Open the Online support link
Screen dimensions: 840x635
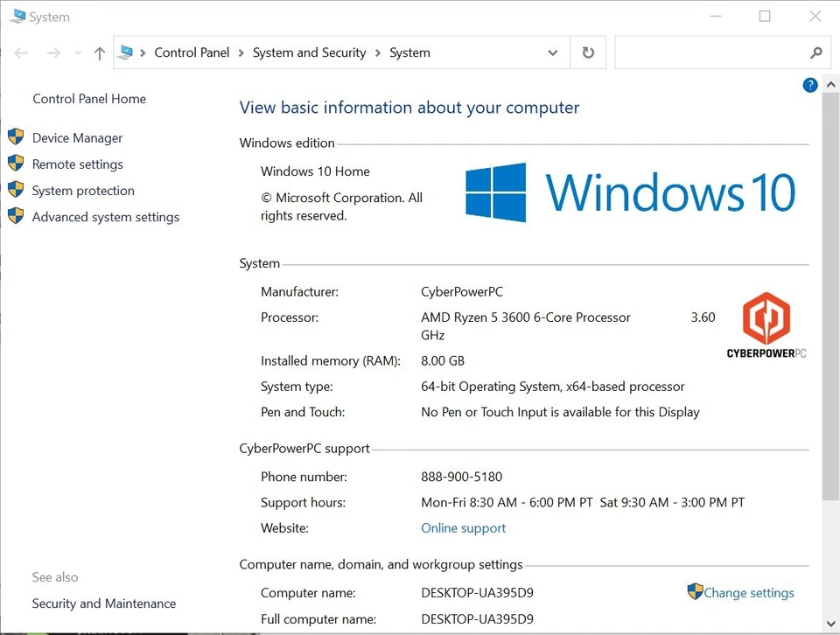coord(463,528)
